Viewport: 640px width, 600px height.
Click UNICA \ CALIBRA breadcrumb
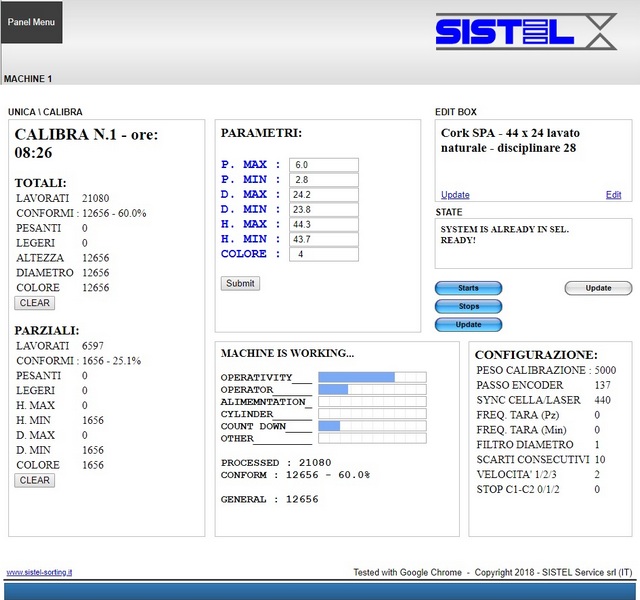pos(45,112)
